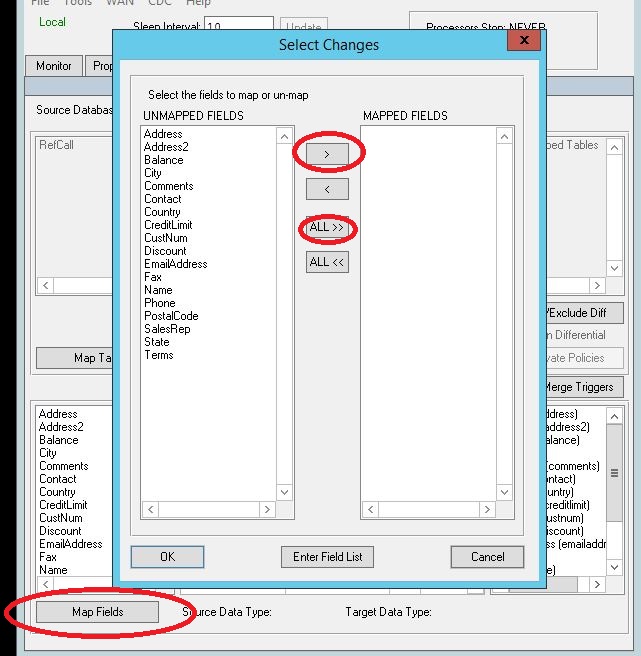Select Balance in the unmapped fields
The width and height of the screenshot is (641, 656).
click(164, 160)
